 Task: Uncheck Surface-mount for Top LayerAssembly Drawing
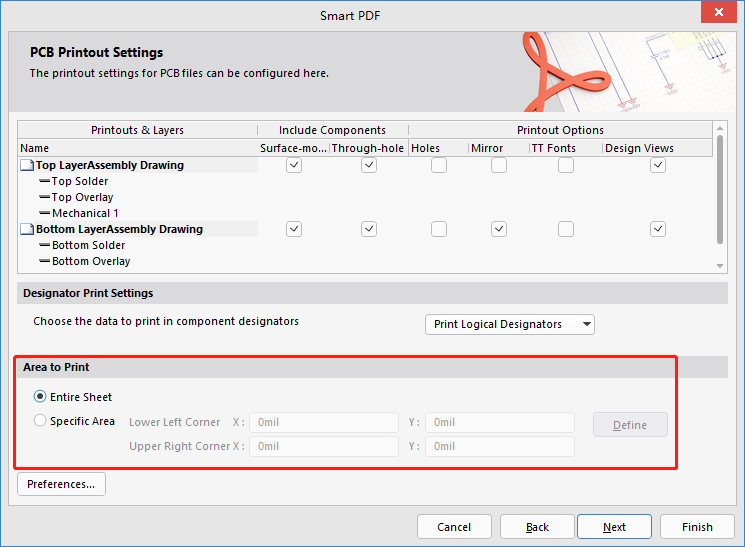294,166
